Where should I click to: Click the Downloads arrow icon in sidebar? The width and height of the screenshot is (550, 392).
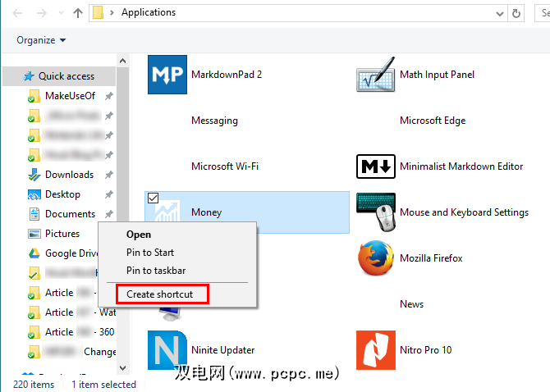click(x=34, y=175)
